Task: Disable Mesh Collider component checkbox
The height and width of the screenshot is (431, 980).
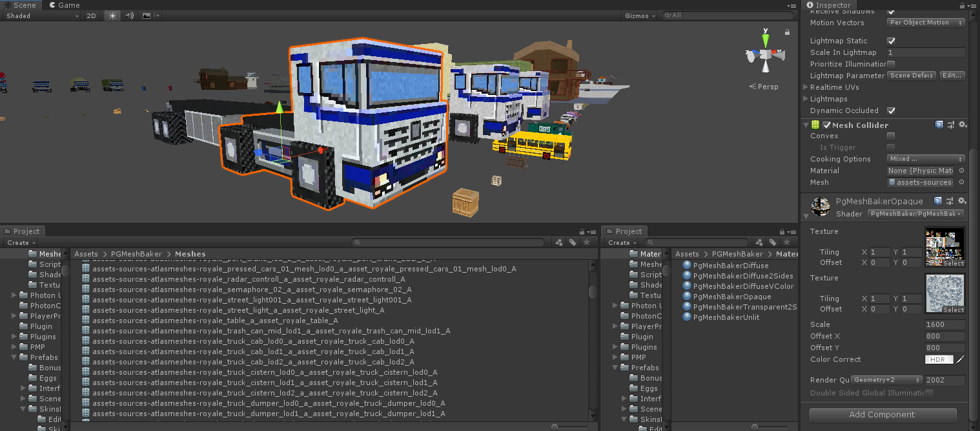Action: [x=826, y=125]
